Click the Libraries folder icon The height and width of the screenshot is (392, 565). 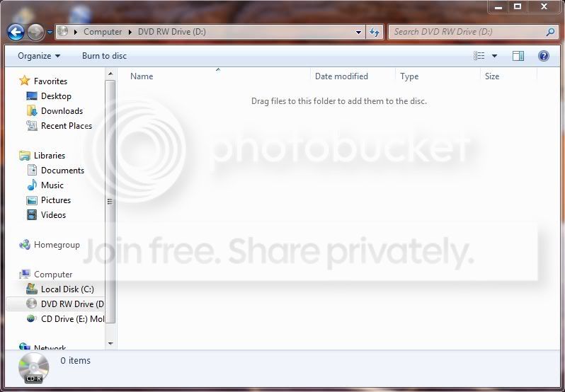point(25,156)
